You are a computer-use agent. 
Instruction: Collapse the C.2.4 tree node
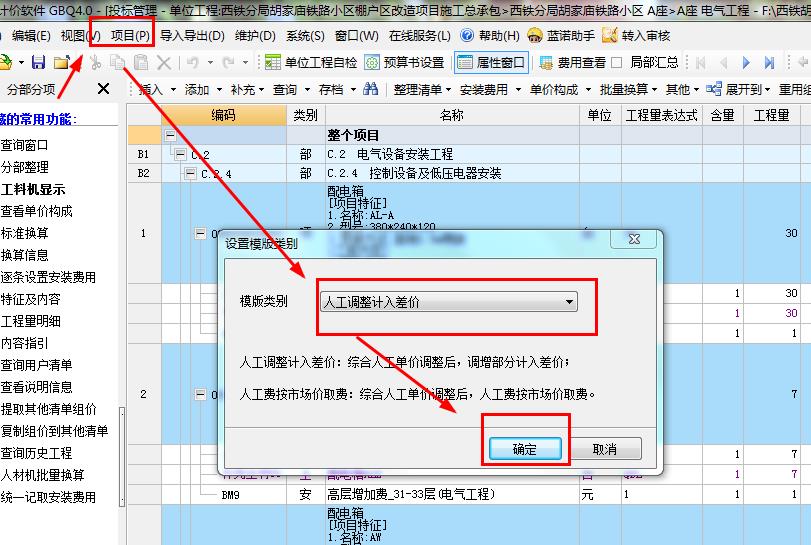pos(190,173)
